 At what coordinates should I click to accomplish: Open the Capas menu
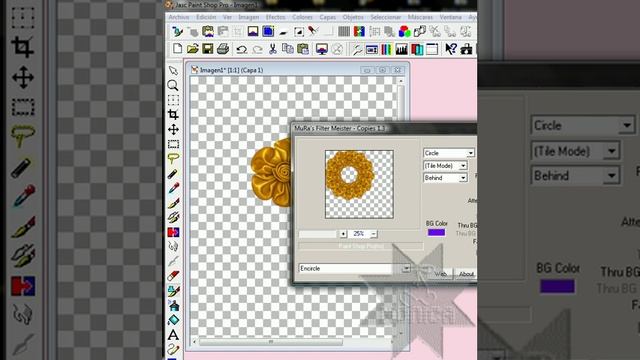[327, 17]
